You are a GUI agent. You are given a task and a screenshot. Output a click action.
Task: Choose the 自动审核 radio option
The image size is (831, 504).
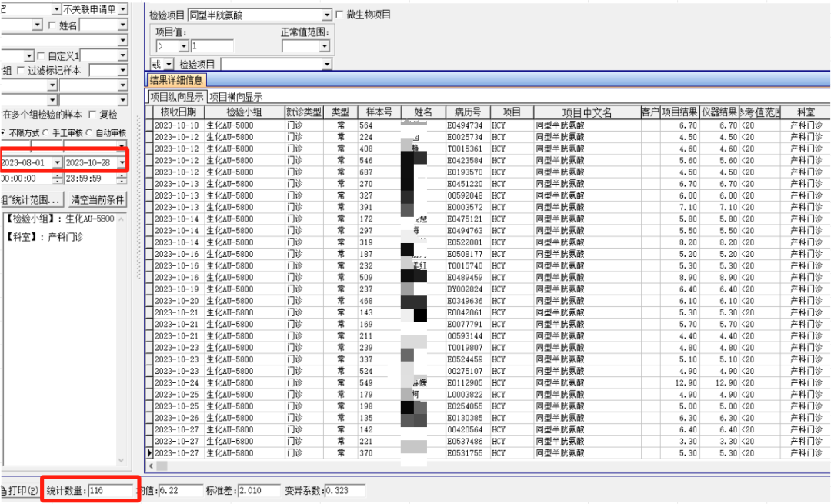click(x=89, y=132)
